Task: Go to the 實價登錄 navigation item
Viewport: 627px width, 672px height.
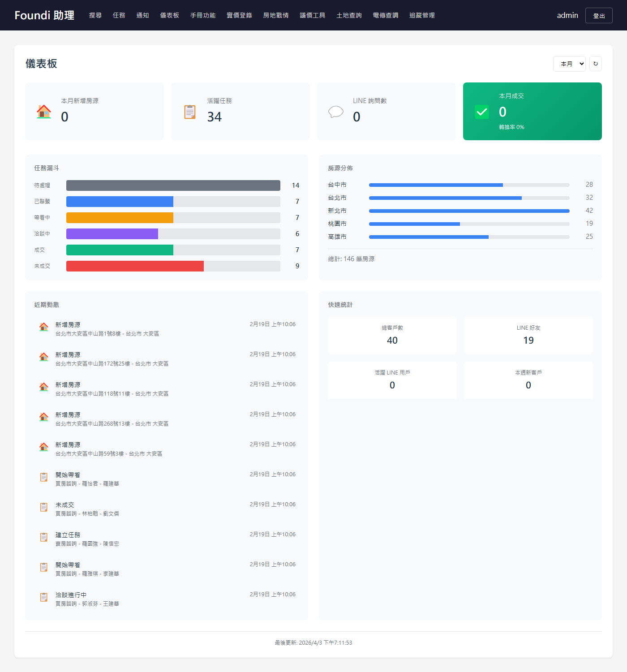Action: tap(240, 15)
